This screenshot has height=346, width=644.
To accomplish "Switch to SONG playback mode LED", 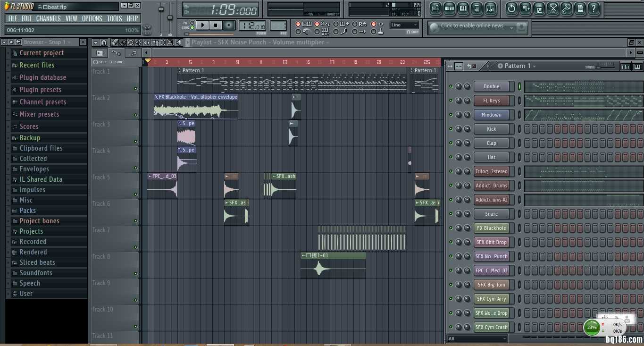I will point(192,27).
